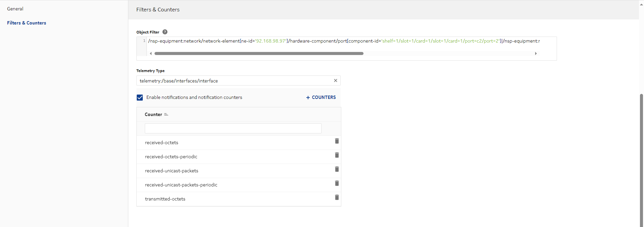Switch to the General section
This screenshot has width=644, height=227.
pos(15,9)
